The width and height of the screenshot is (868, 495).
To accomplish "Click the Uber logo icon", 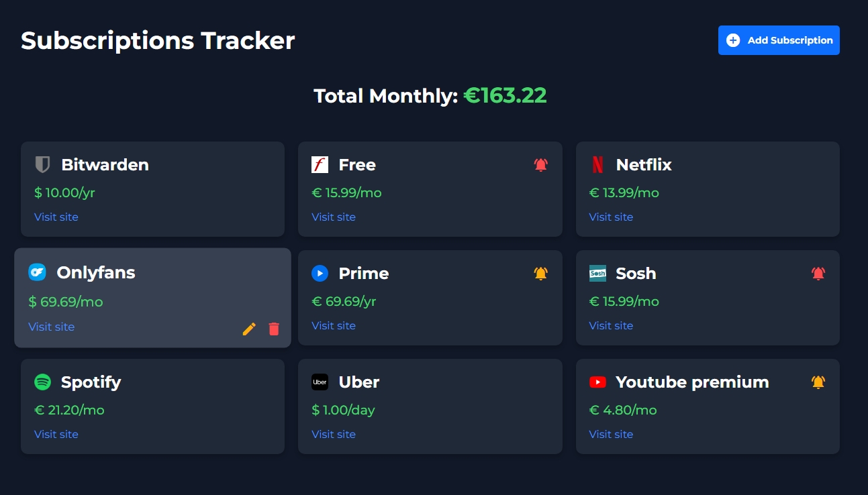I will pyautogui.click(x=320, y=382).
